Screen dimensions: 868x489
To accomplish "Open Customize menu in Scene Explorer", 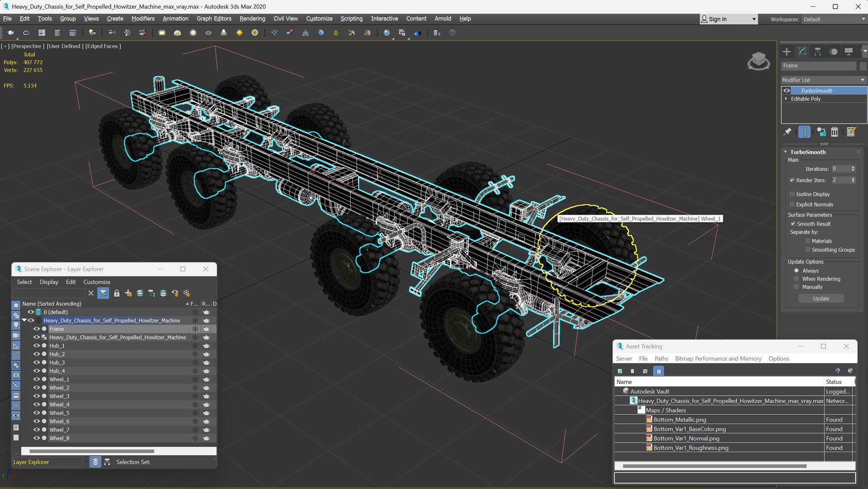I will click(x=97, y=282).
